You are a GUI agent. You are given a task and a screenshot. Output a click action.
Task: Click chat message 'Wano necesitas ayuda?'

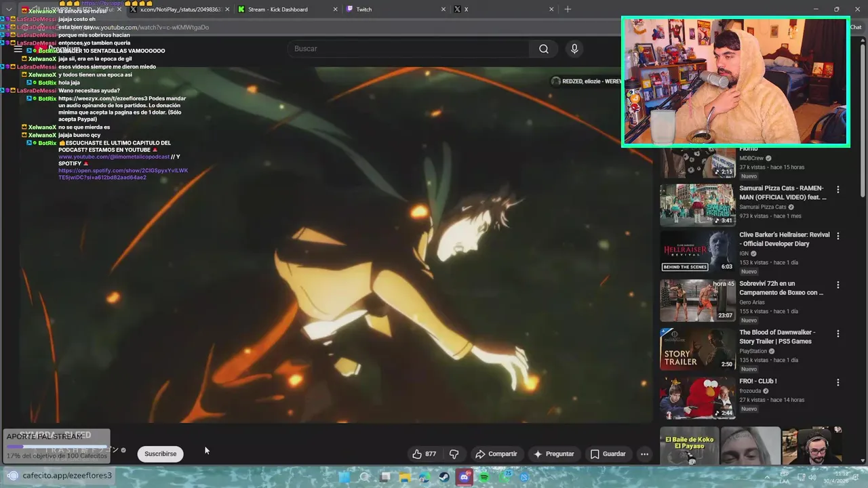click(89, 91)
